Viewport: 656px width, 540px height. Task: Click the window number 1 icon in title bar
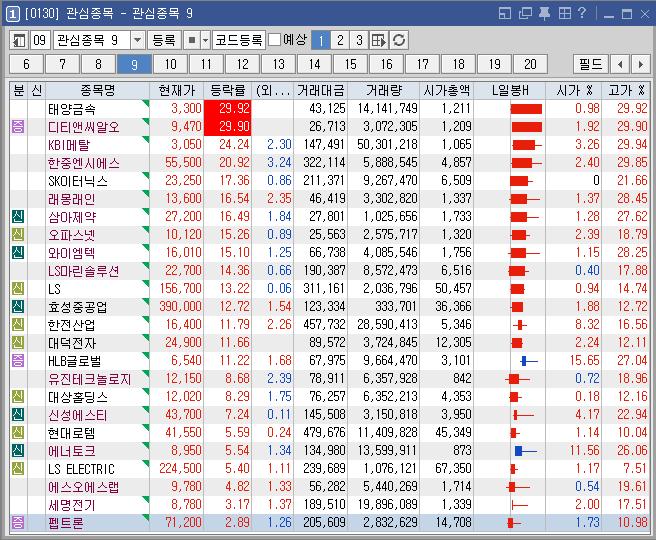click(13, 14)
